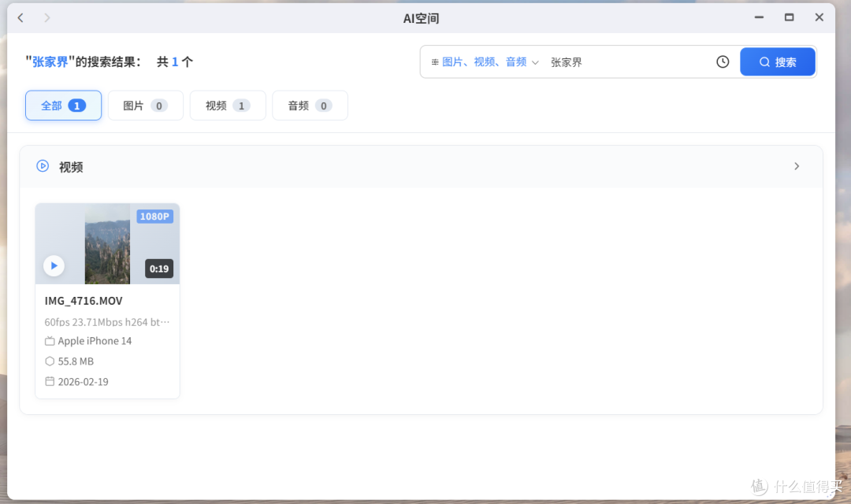Click the "张家界"的搜索结果 heading
The width and height of the screenshot is (851, 504).
tap(83, 62)
